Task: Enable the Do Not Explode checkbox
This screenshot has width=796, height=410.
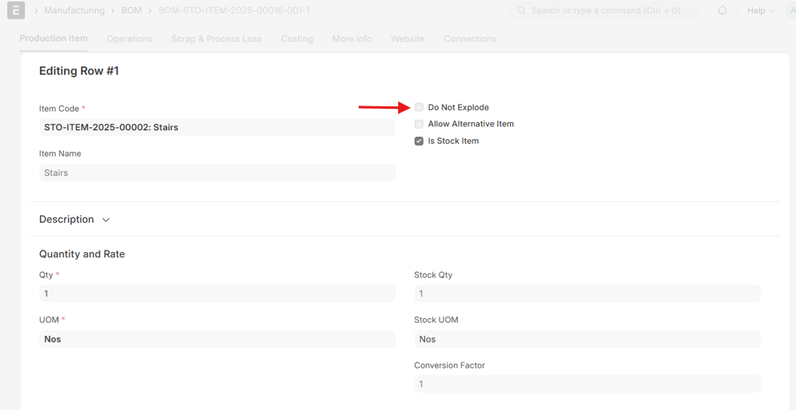Action: 419,107
